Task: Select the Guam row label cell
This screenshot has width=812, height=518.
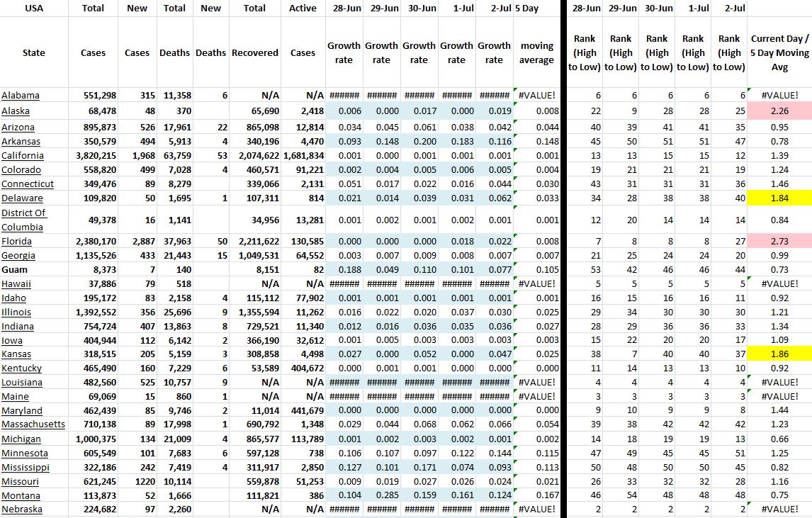Action: [14, 270]
